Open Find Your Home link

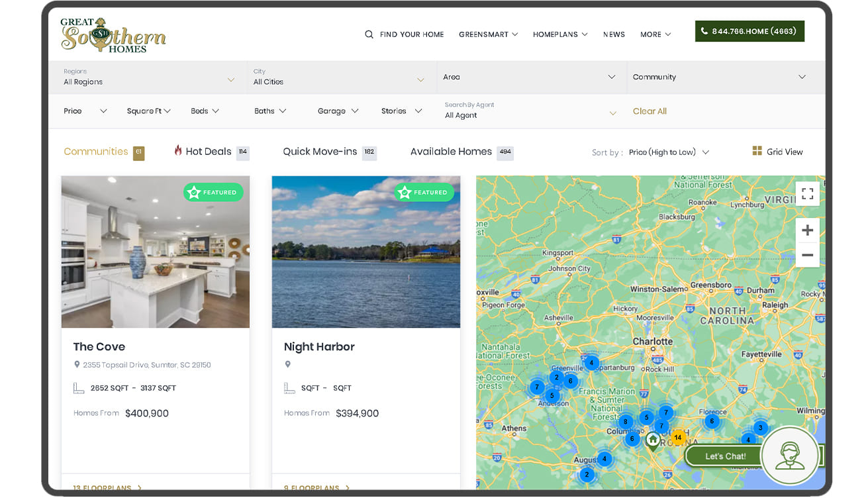coord(412,34)
